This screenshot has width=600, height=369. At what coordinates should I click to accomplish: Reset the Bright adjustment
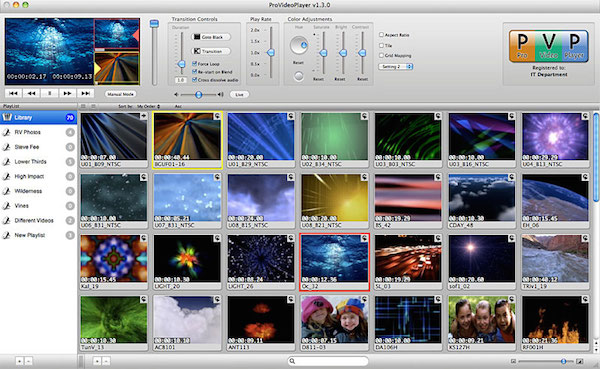(340, 79)
